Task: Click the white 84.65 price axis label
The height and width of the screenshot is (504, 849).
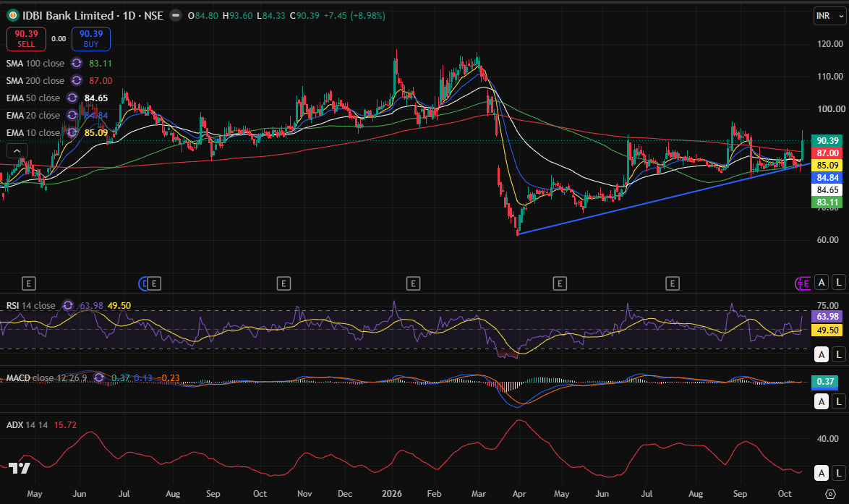Action: click(827, 190)
